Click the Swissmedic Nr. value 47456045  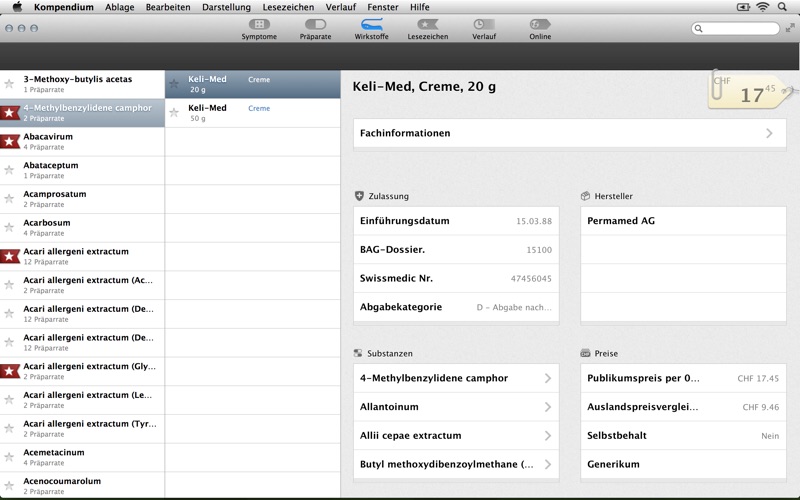[531, 279]
